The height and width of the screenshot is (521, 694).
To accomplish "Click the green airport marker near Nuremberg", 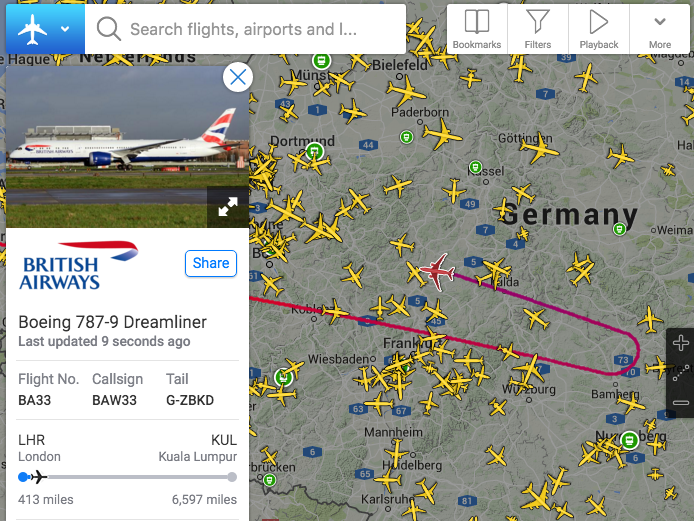I will coord(629,440).
